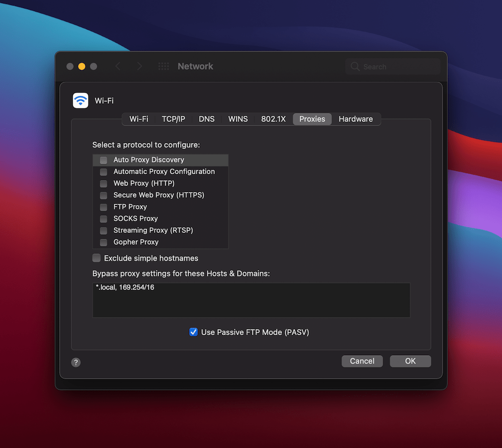Check Exclude simple hostnames
The width and height of the screenshot is (502, 448).
(x=96, y=258)
